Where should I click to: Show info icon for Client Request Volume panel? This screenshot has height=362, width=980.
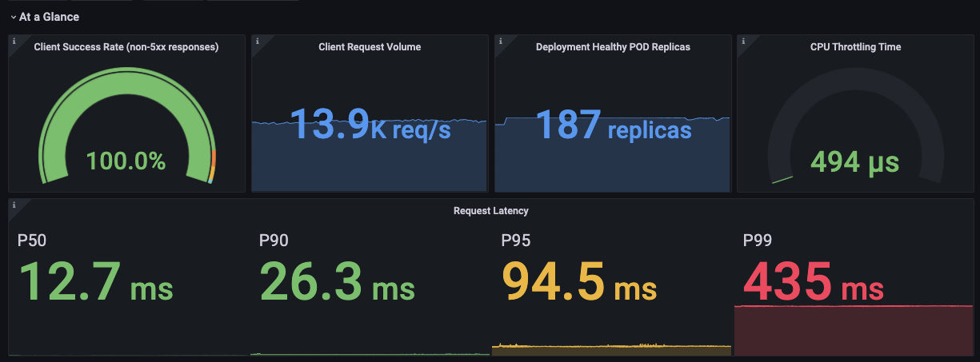coord(257,42)
